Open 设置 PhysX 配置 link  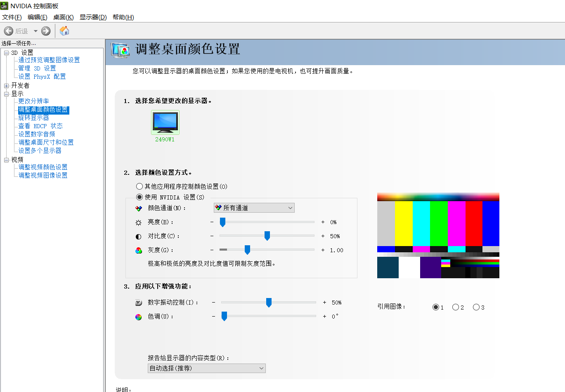42,77
